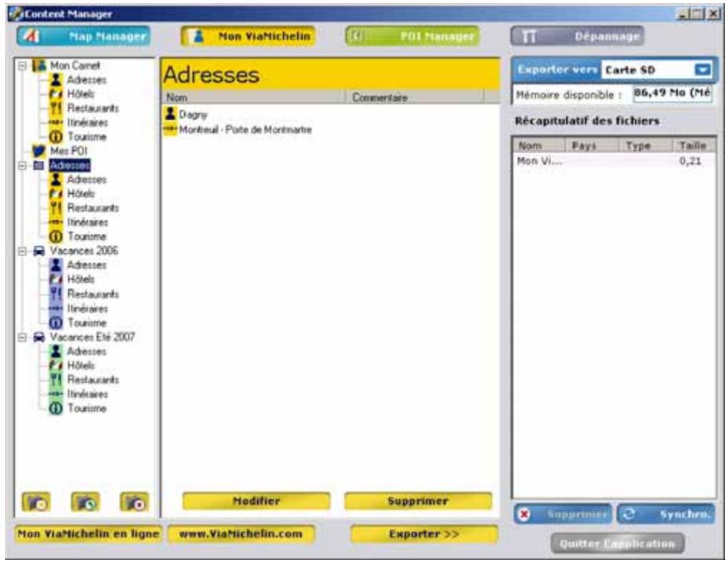Select Hôtels icon under Vacances Eté 2007
Screen dimensions: 728x563
pos(56,366)
